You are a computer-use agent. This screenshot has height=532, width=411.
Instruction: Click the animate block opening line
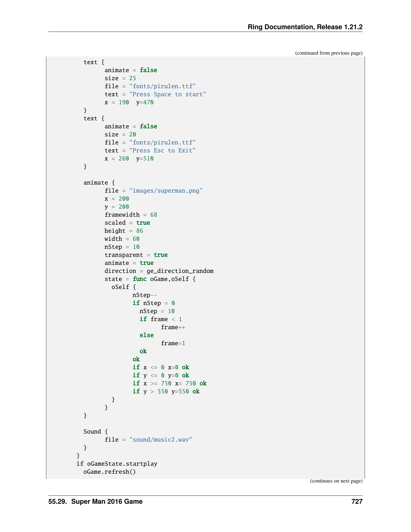pyautogui.click(x=99, y=183)
